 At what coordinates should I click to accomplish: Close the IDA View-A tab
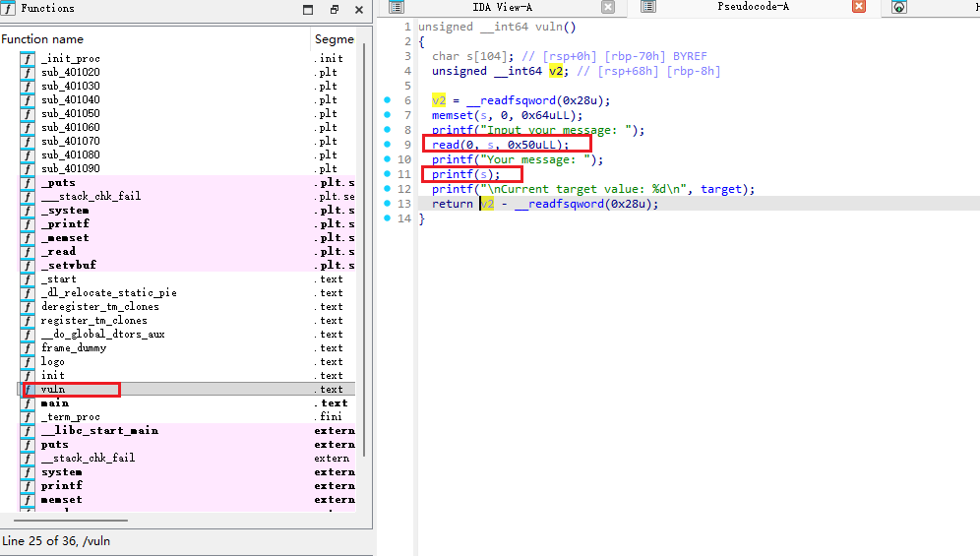608,8
